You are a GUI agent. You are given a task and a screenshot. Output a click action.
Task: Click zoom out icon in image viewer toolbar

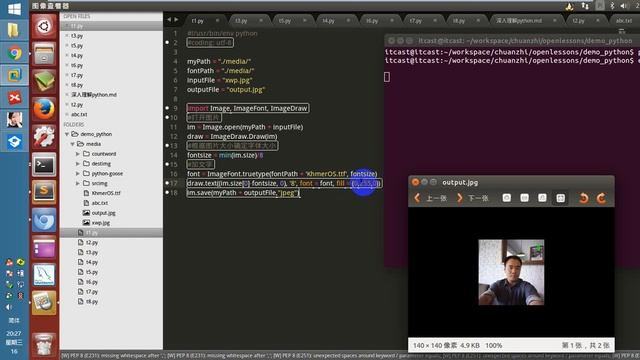pos(524,198)
